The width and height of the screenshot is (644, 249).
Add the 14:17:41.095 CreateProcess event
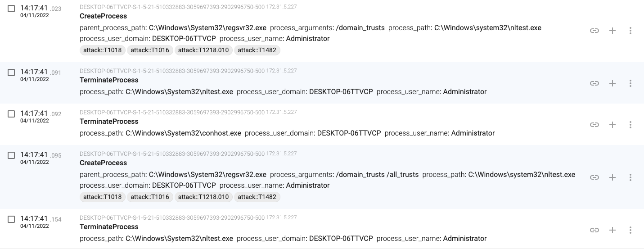pyautogui.click(x=612, y=177)
